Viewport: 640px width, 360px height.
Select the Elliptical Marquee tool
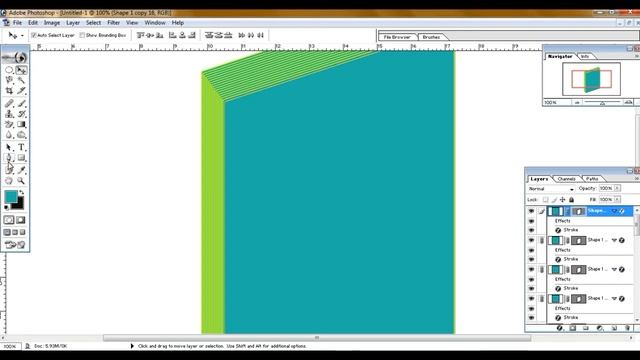pos(9,70)
